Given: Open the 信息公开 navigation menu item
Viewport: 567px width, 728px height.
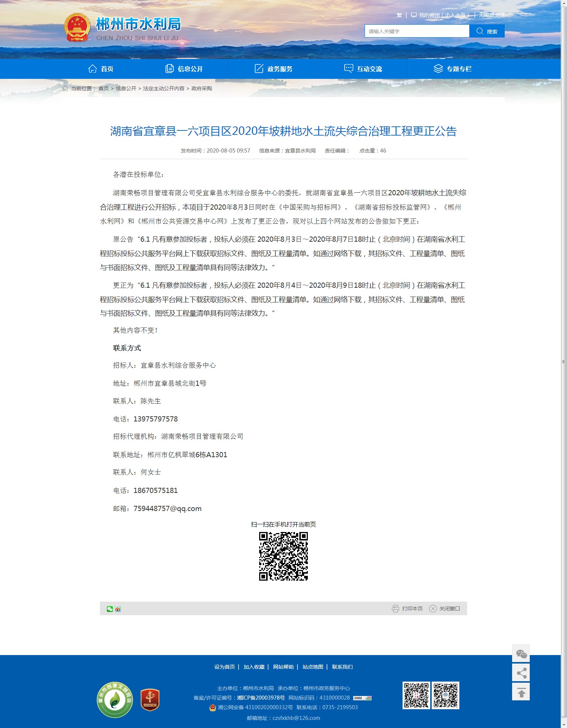Looking at the screenshot, I should [x=184, y=69].
